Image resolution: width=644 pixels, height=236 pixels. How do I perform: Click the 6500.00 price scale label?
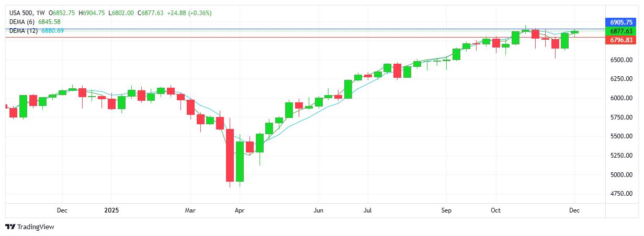pos(621,60)
